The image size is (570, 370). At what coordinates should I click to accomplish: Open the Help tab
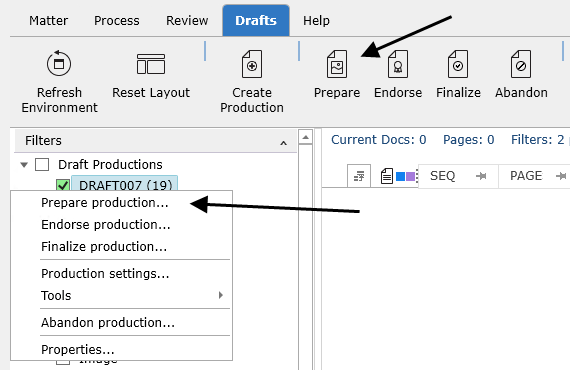pos(316,21)
